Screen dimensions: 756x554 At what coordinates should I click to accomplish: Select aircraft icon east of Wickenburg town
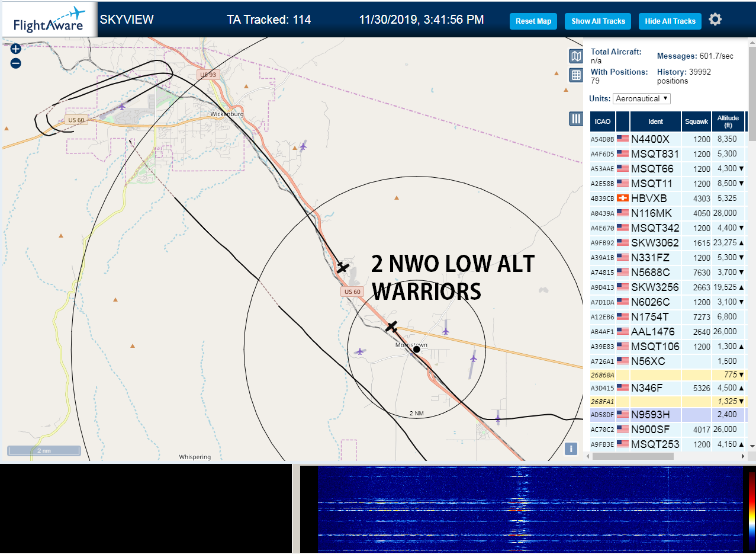(303, 146)
